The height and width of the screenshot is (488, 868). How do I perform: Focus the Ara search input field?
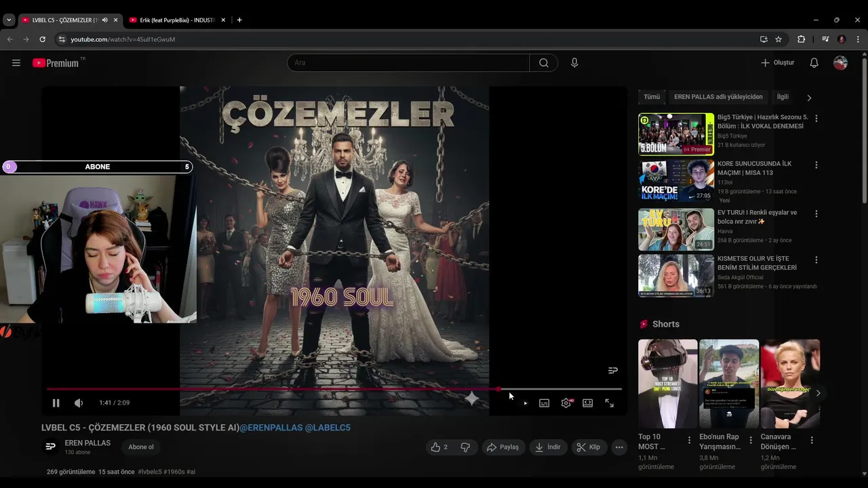coord(408,63)
